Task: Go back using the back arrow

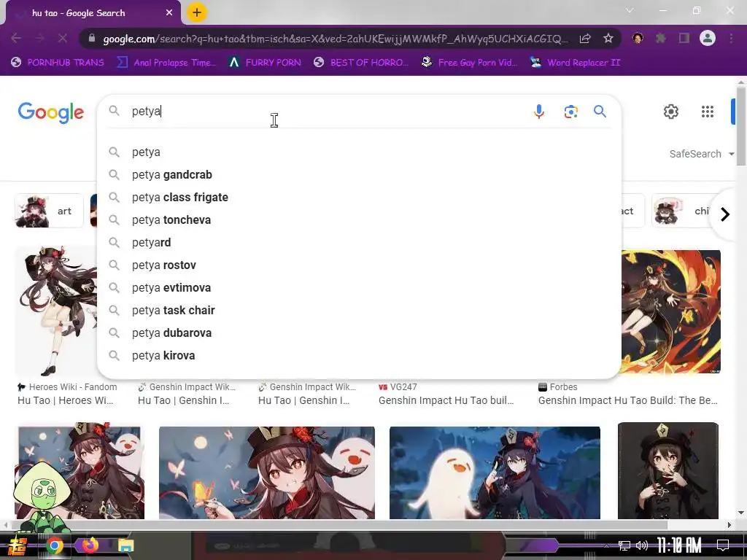Action: coord(16,38)
